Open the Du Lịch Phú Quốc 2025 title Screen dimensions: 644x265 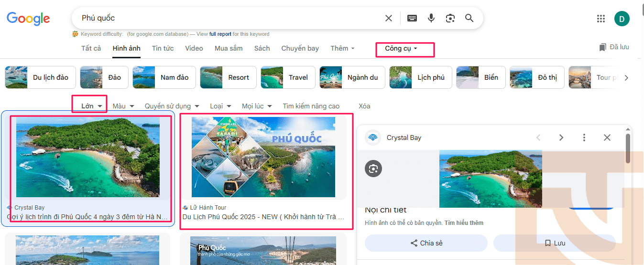click(263, 217)
